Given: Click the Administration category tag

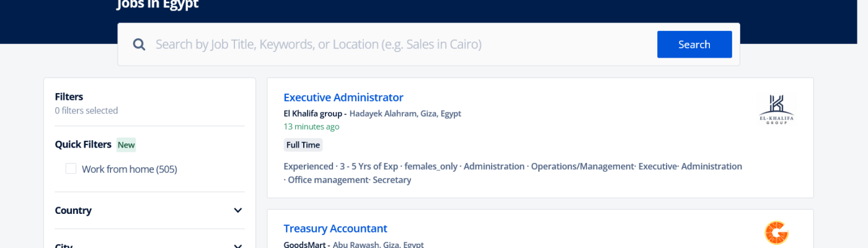Looking at the screenshot, I should tap(494, 166).
